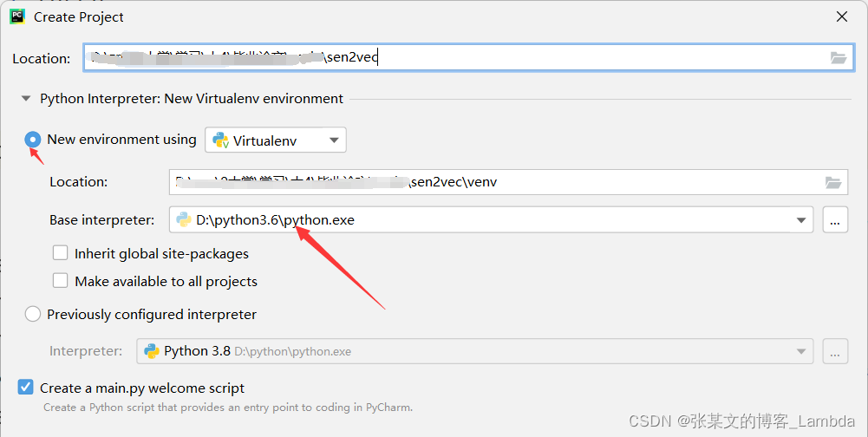Image resolution: width=868 pixels, height=437 pixels.
Task: Close the Create Project dialog
Action: coord(842,16)
